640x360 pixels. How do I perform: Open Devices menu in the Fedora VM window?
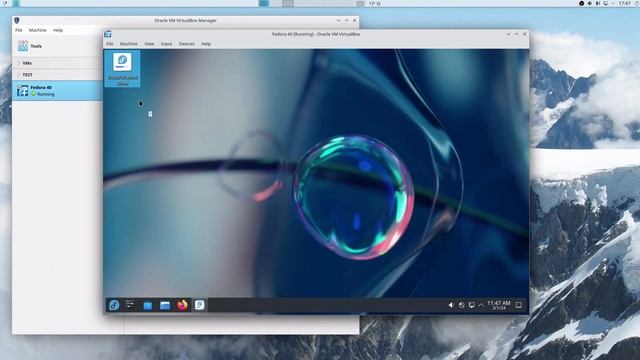click(187, 44)
